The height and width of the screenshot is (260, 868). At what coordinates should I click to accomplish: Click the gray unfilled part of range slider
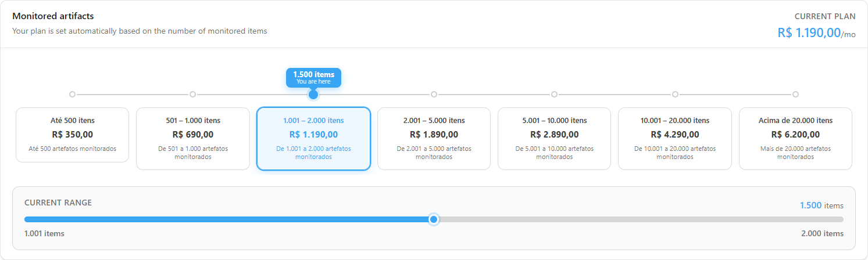tap(641, 219)
